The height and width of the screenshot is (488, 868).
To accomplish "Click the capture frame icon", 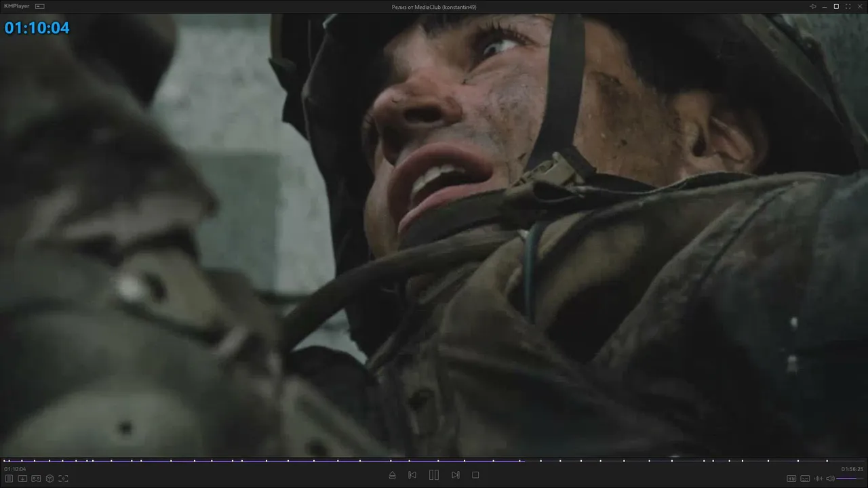I will point(63,479).
